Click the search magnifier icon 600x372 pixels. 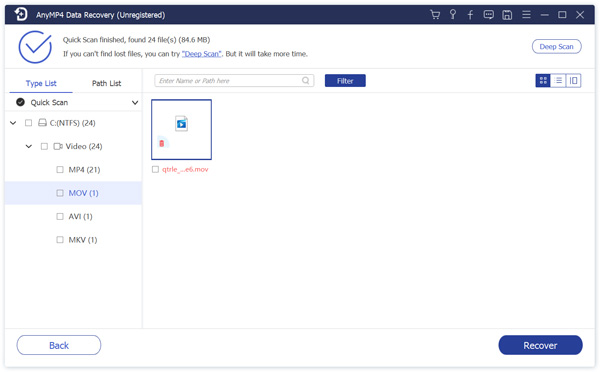pyautogui.click(x=305, y=80)
